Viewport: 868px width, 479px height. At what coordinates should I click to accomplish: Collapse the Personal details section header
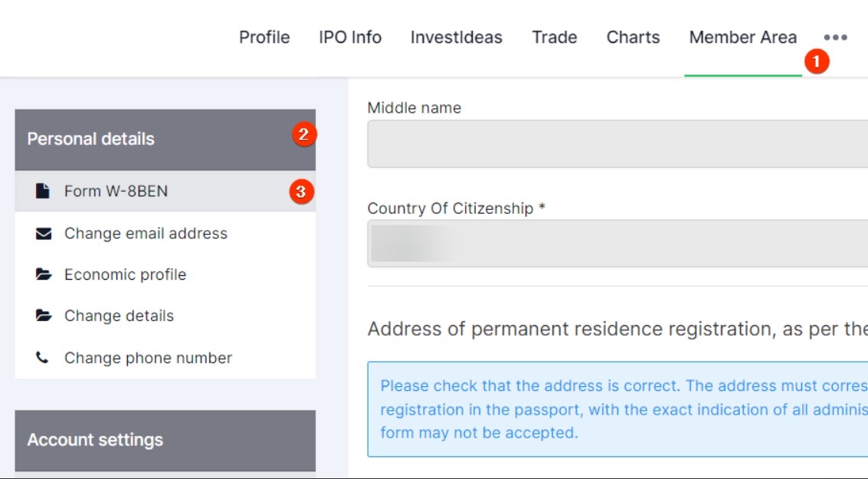tap(165, 139)
